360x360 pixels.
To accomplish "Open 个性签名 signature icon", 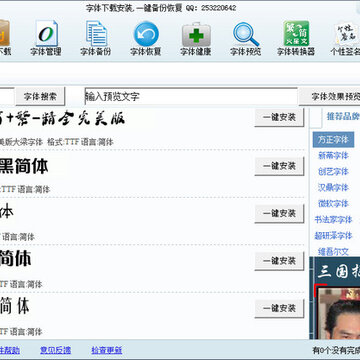I will tap(345, 38).
